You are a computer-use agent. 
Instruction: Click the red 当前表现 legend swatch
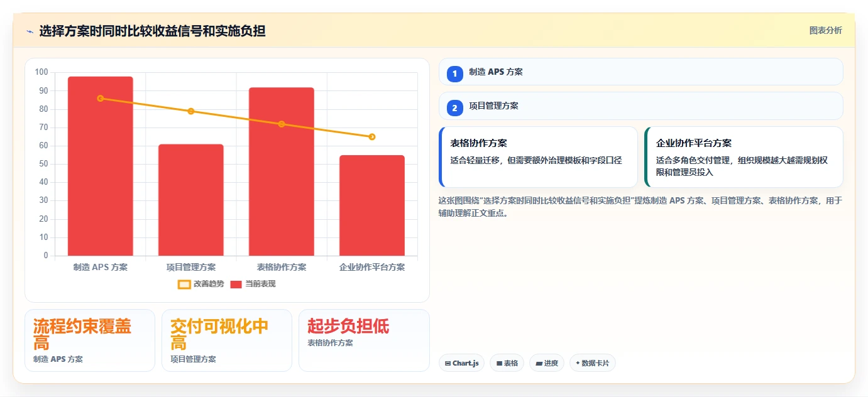[236, 284]
